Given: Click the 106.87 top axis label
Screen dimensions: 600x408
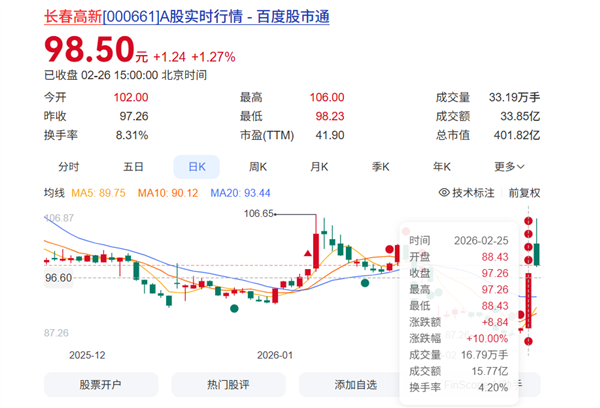Looking at the screenshot, I should click(x=59, y=218).
